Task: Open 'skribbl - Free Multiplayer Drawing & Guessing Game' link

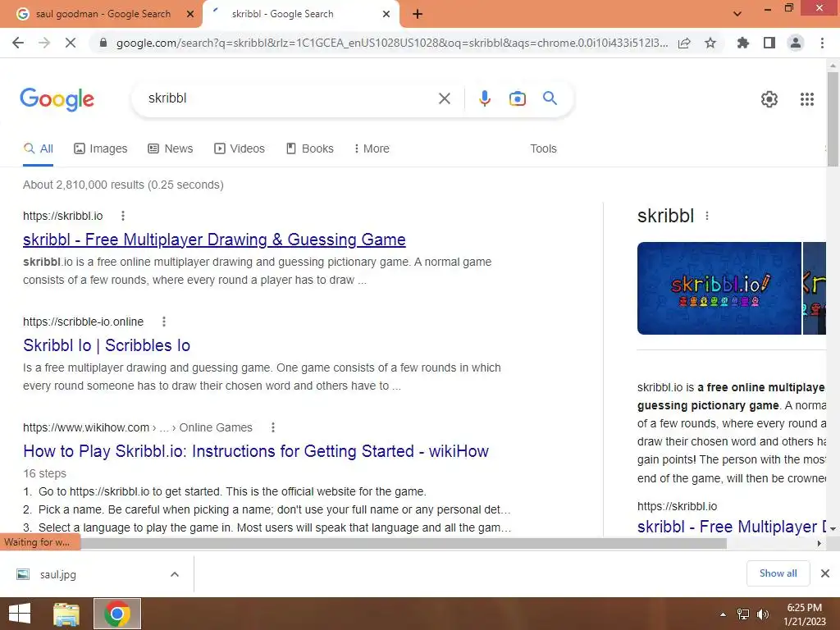Action: pos(214,240)
